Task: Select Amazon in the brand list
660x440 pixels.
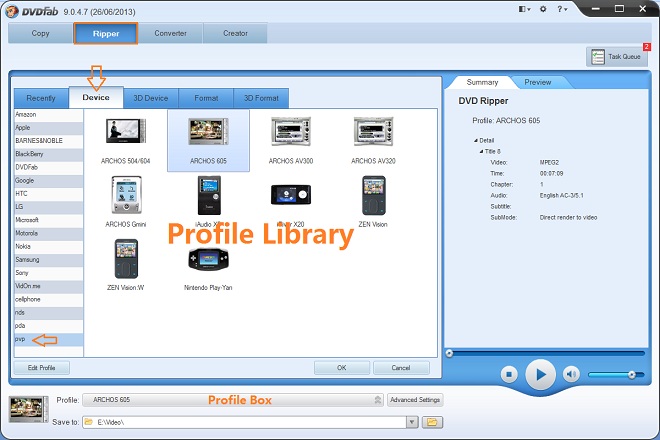Action: point(48,115)
